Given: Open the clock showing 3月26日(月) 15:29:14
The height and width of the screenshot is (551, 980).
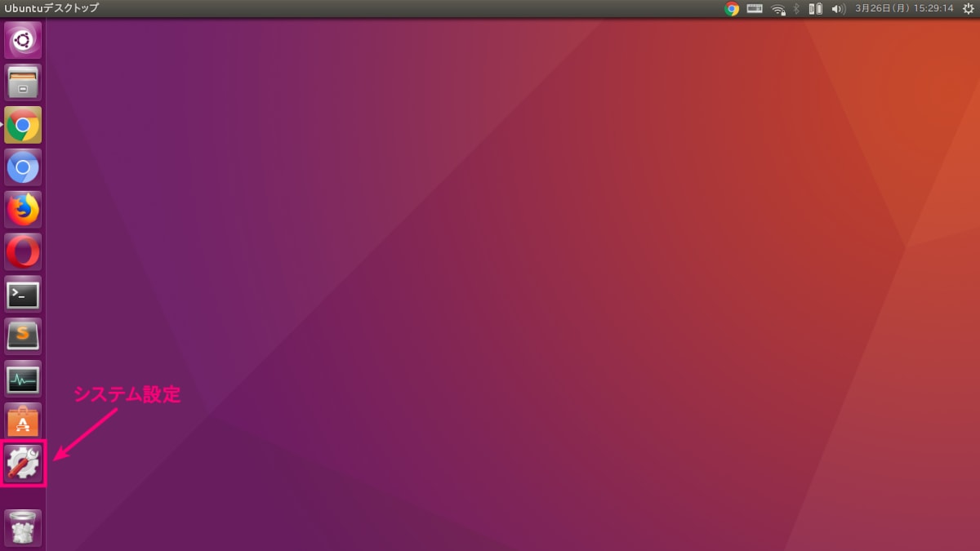Looking at the screenshot, I should coord(904,8).
